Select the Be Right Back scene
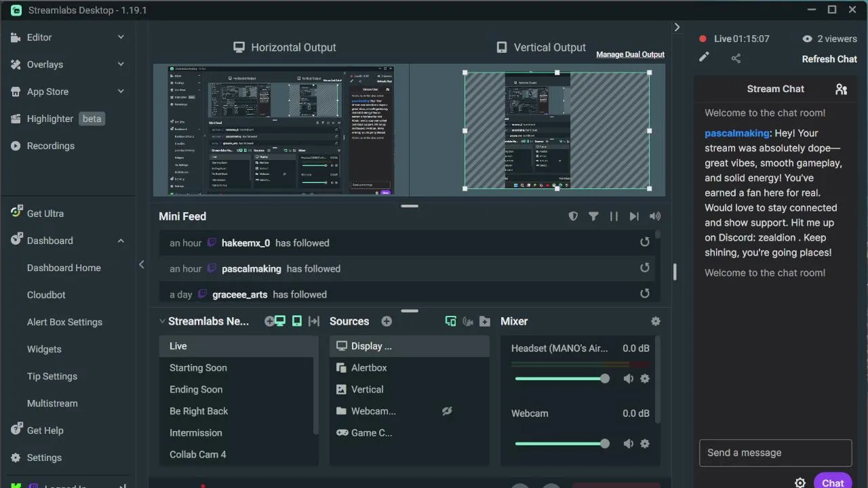Screen dimensions: 868x488 237,411
